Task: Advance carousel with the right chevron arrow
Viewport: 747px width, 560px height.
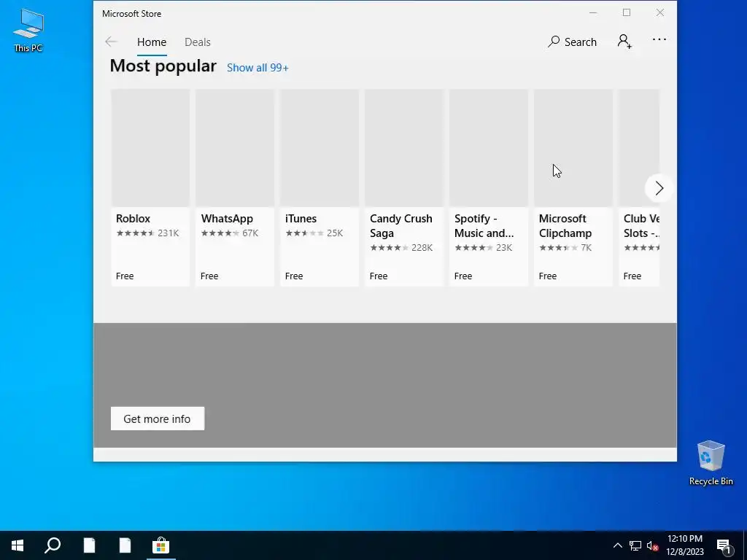Action: (659, 188)
